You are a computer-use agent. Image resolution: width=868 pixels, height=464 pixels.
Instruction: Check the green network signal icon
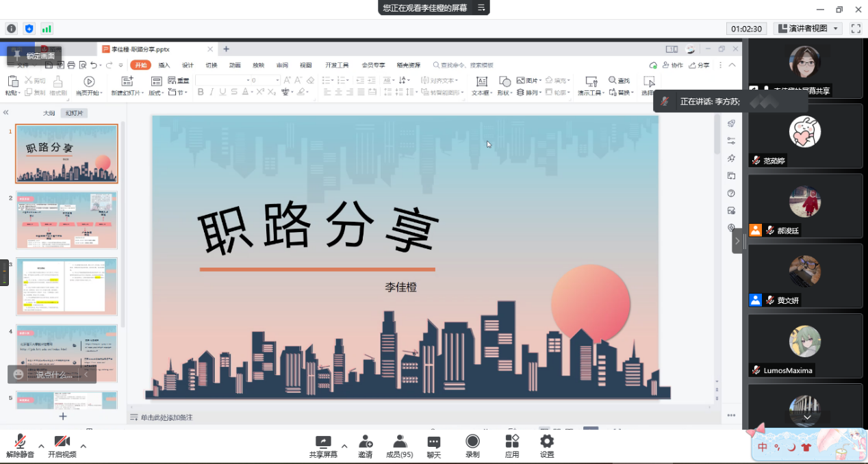47,29
